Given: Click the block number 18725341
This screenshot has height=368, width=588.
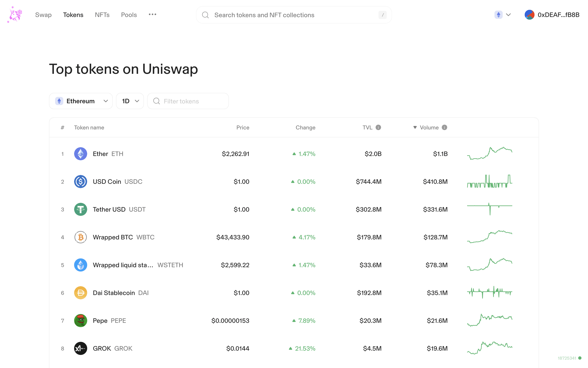Looking at the screenshot, I should pos(567,358).
